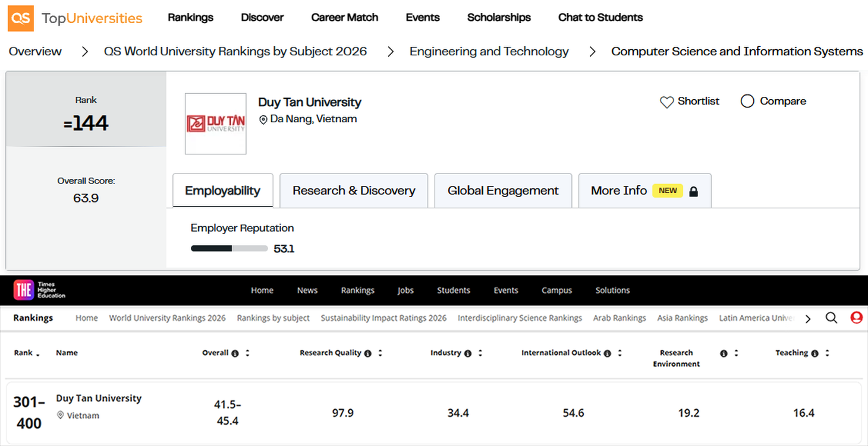The height and width of the screenshot is (446, 868).
Task: Go to Home in the black THE bar
Action: (262, 290)
